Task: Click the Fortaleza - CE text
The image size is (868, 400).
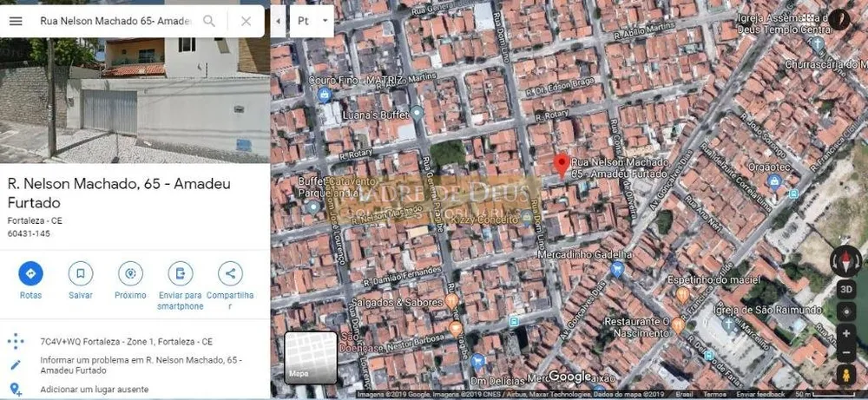Action: pyautogui.click(x=35, y=220)
